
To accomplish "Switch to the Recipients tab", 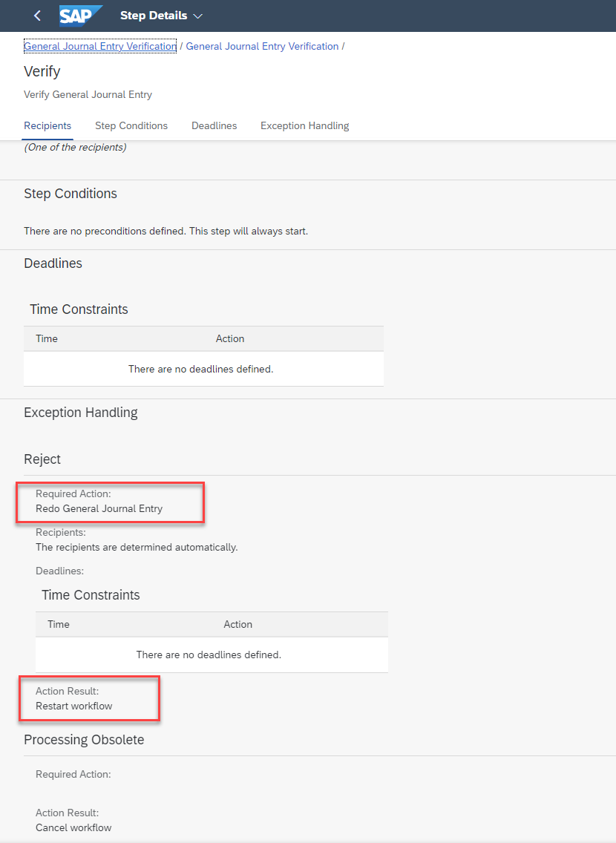I will coord(47,126).
